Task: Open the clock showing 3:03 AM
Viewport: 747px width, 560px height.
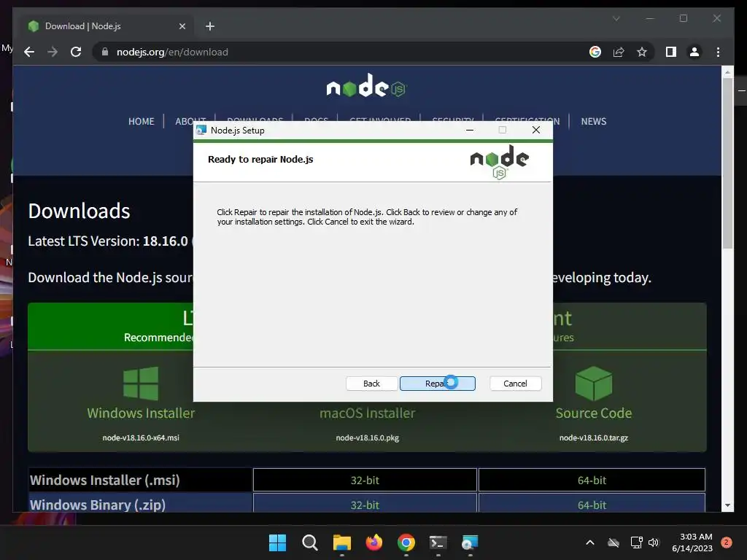Action: point(692,542)
